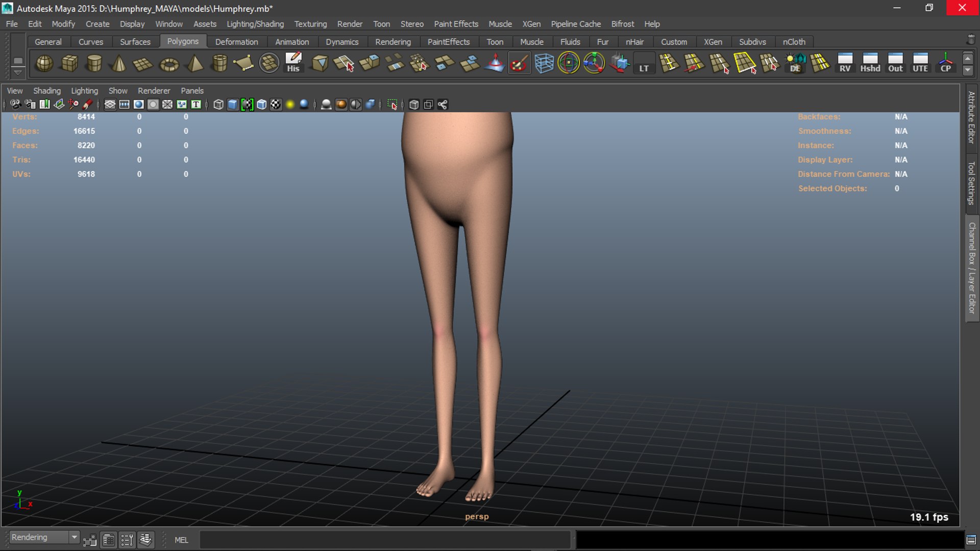This screenshot has height=551, width=980.
Task: Create a polygon cylinder from the shelf
Action: 94,63
